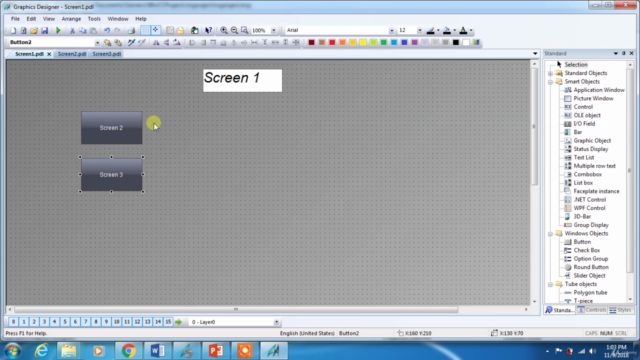Open the File menu

click(x=15, y=19)
